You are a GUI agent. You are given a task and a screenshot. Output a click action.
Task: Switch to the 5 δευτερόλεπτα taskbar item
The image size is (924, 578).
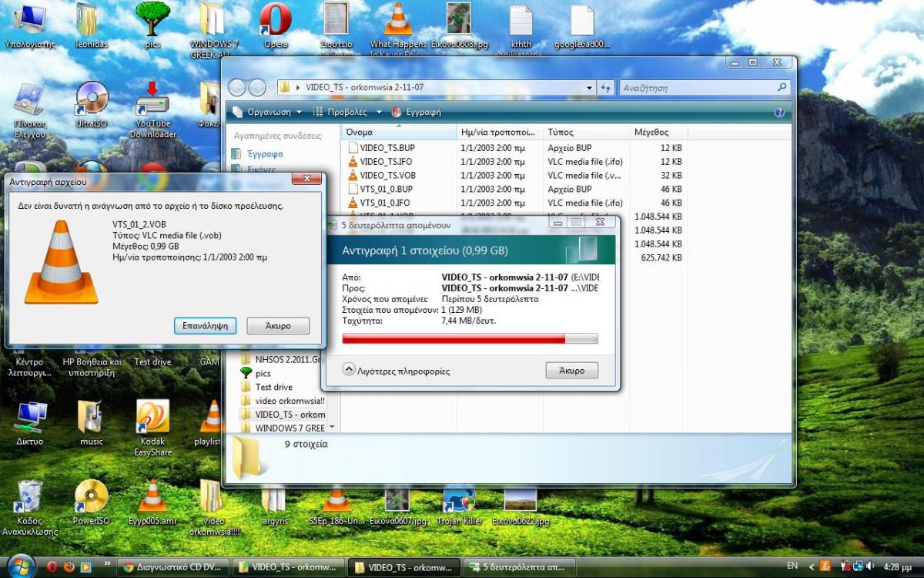521,567
